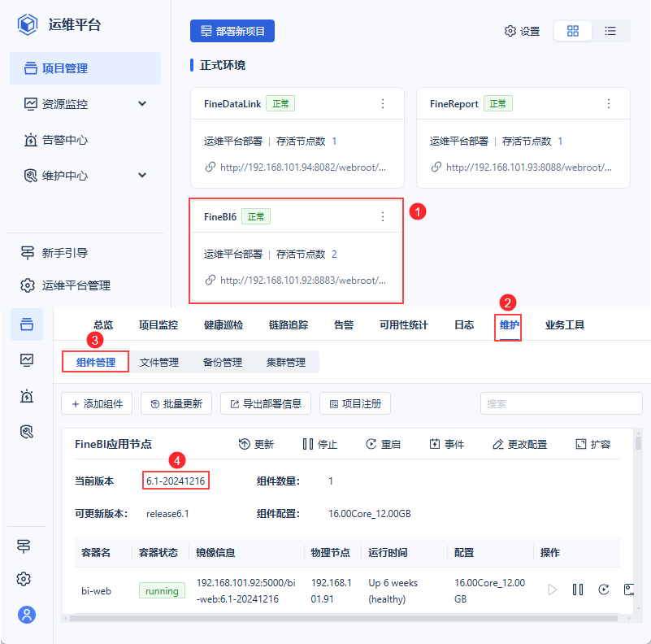Screen dimensions: 651x644
Task: Expand the 资源监控 chevron
Action: click(142, 103)
